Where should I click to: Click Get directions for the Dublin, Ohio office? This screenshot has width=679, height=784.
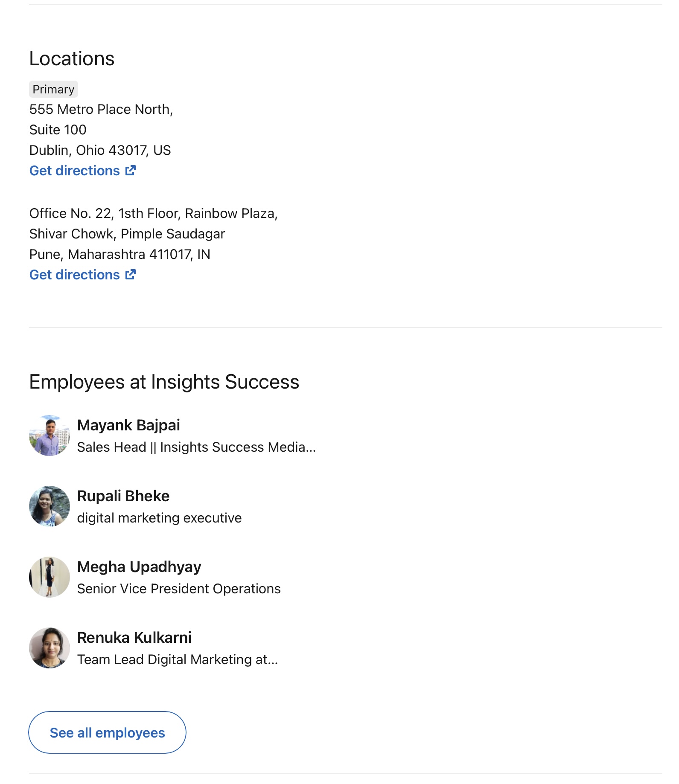[82, 171]
